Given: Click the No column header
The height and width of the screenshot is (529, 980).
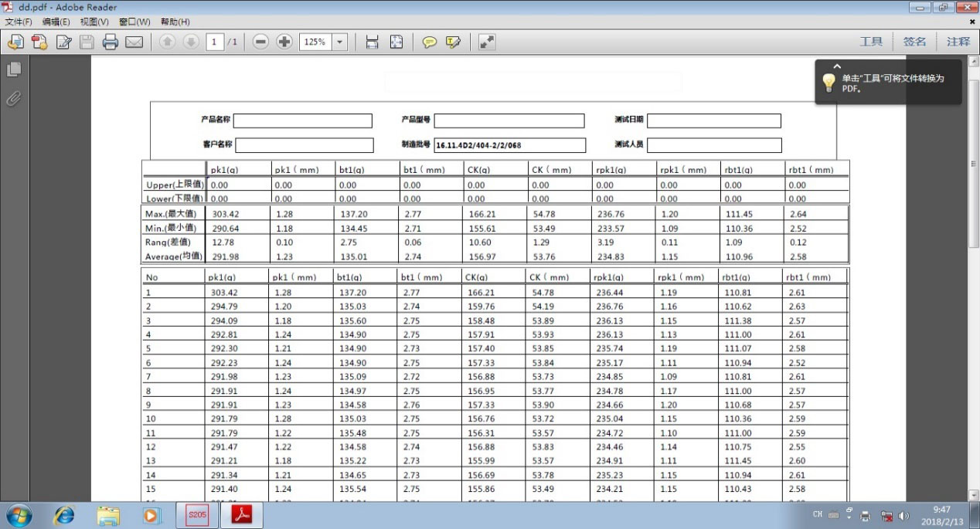Looking at the screenshot, I should click(151, 277).
